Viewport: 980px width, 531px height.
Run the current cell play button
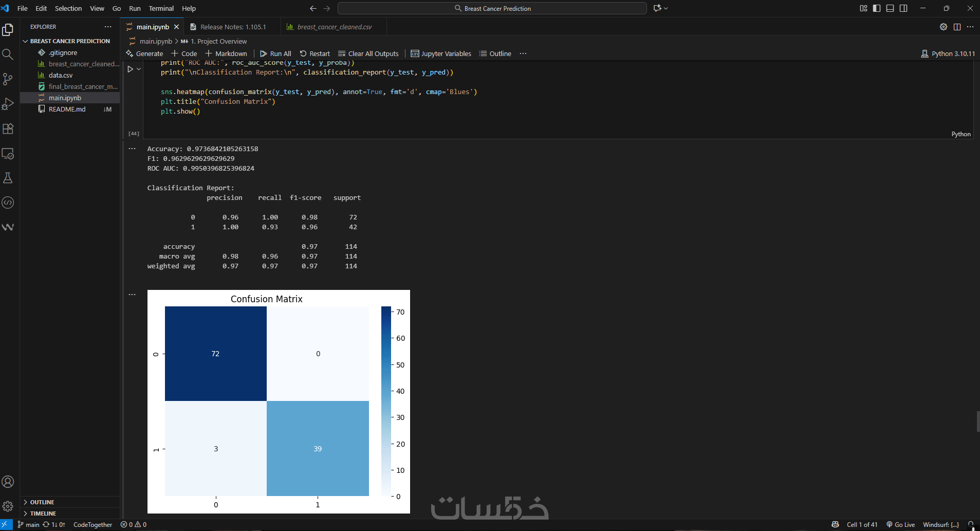point(131,69)
